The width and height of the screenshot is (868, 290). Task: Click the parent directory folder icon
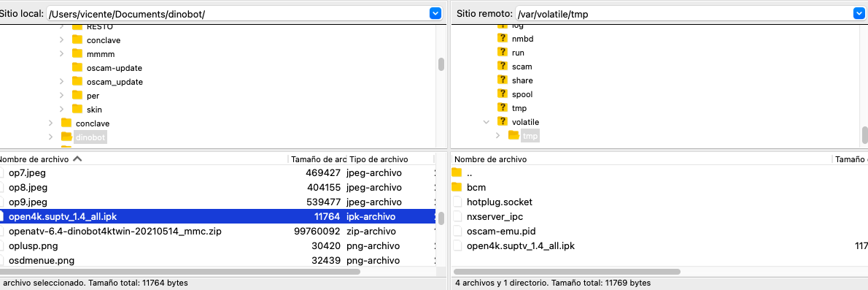pos(457,172)
